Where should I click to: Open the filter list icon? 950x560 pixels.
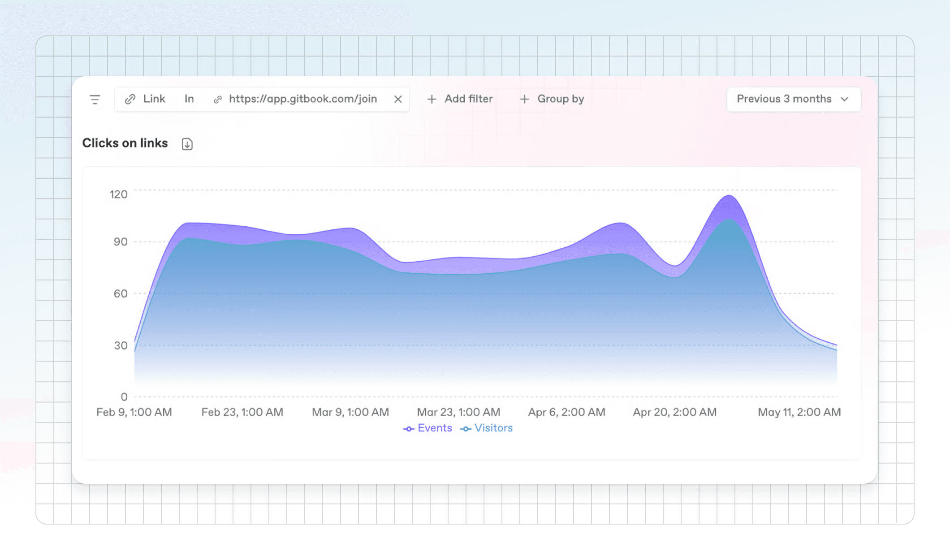[x=95, y=99]
